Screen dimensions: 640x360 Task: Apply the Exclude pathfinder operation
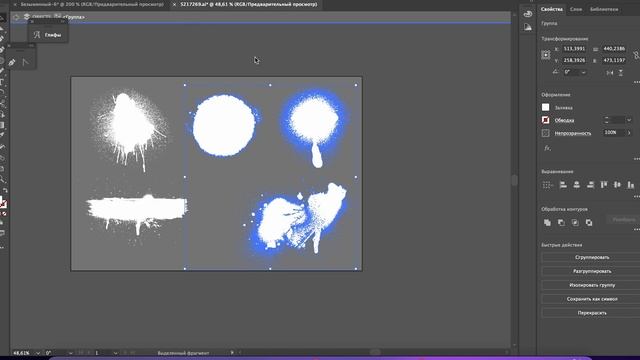(589, 222)
